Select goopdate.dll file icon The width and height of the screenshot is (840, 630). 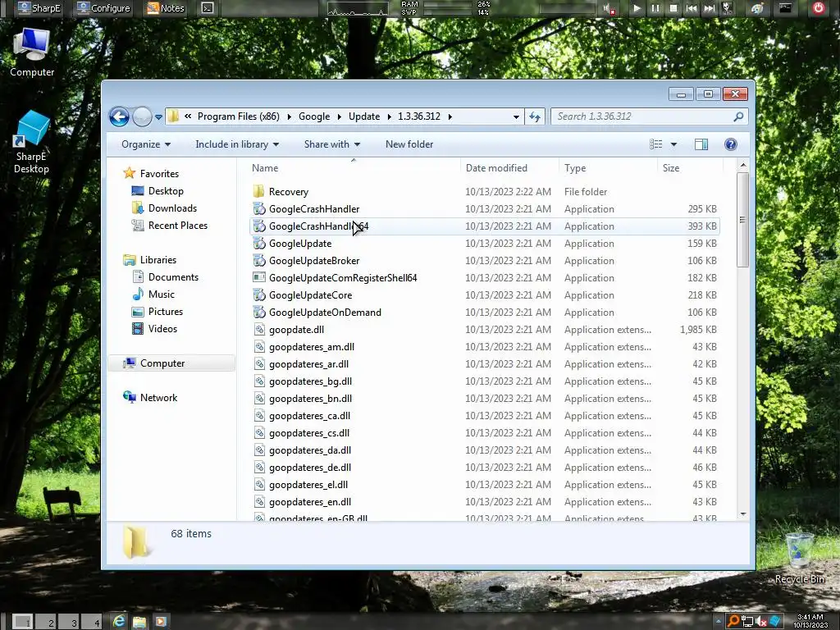[x=258, y=330]
